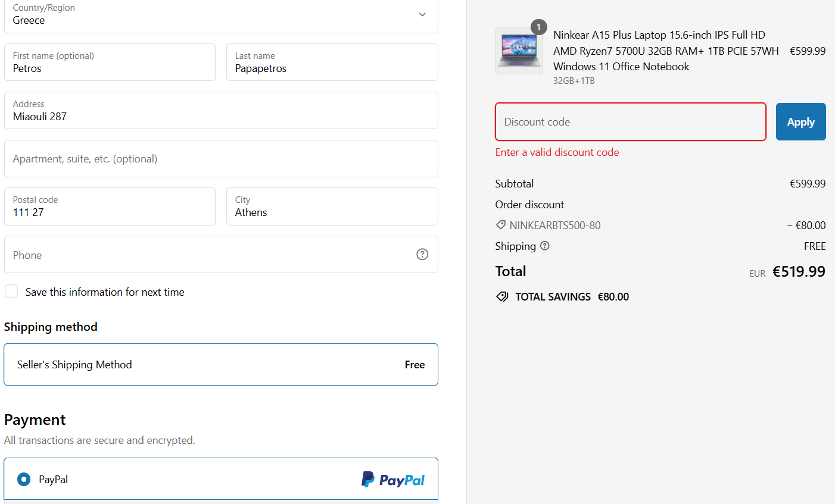Viewport: 835px width, 504px height.
Task: Click the shipping info question mark icon
Action: [x=545, y=246]
